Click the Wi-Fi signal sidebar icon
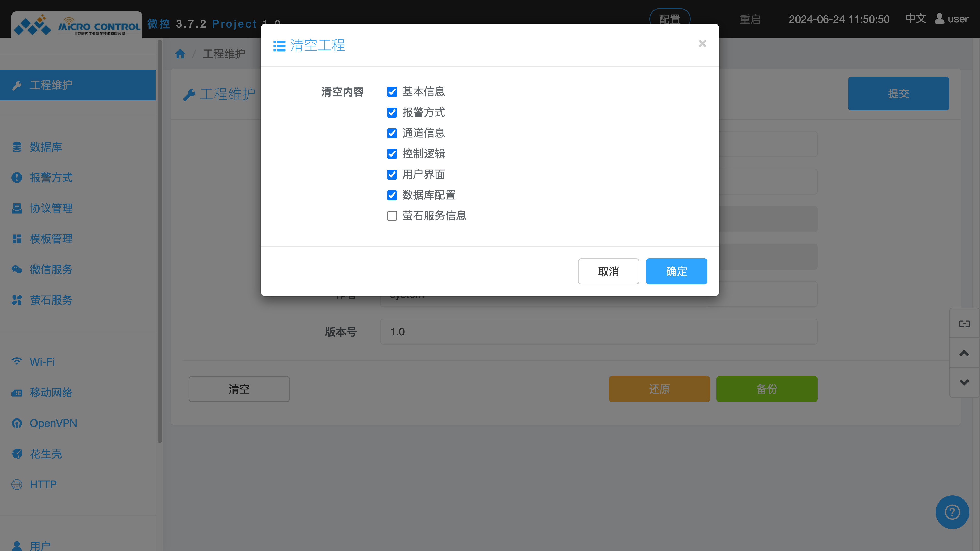980x551 pixels. [17, 361]
